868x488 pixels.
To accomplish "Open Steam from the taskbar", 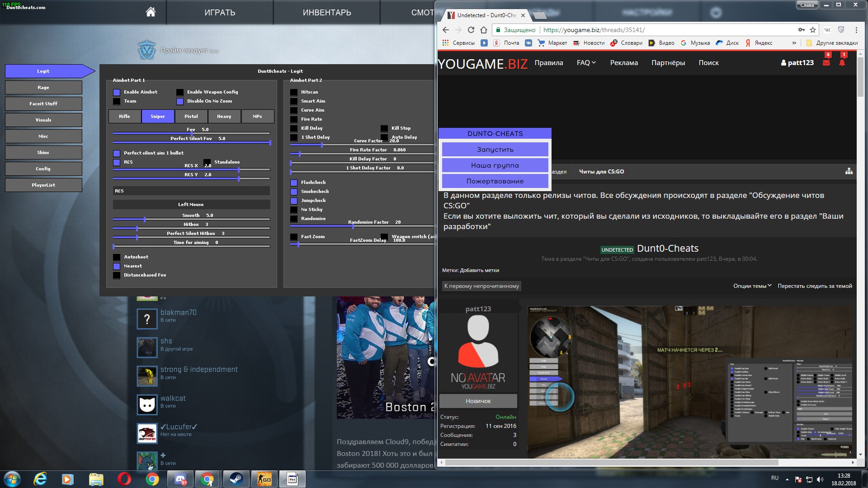I will [x=236, y=479].
